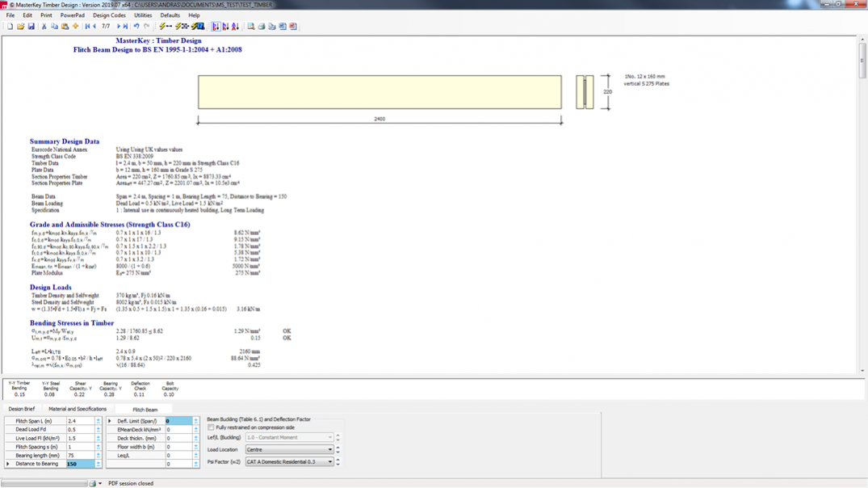Click the Flitch Spacing s value field

pos(81,447)
